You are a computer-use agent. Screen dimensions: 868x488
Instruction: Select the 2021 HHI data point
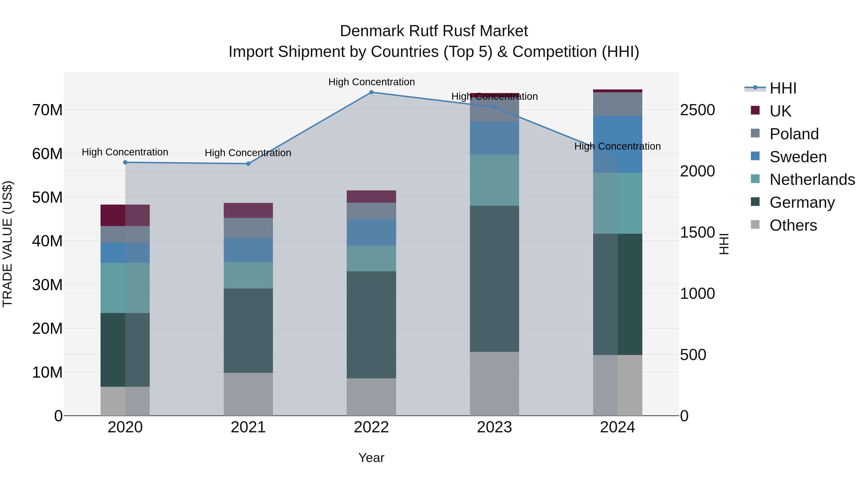pyautogui.click(x=248, y=164)
